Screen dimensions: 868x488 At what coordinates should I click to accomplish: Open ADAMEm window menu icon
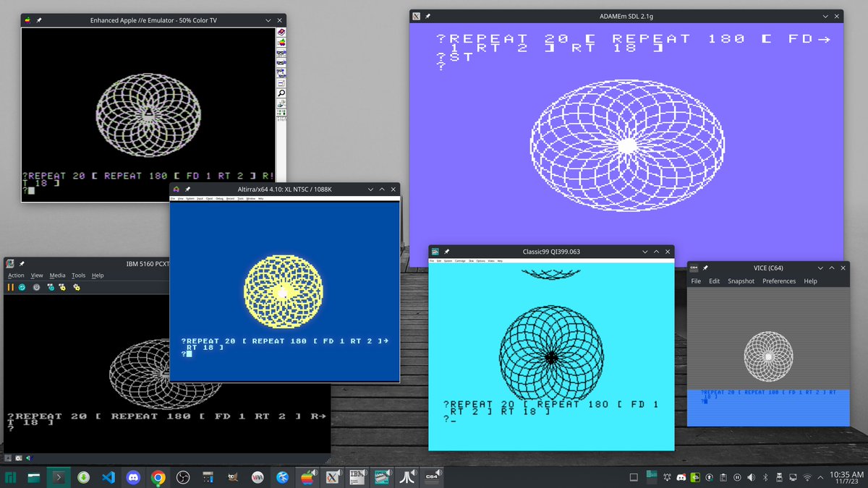tap(416, 16)
